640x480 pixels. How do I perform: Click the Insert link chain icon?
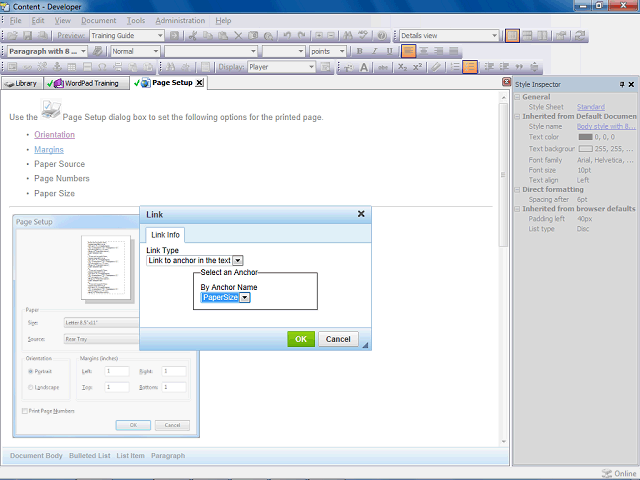[x=27, y=67]
